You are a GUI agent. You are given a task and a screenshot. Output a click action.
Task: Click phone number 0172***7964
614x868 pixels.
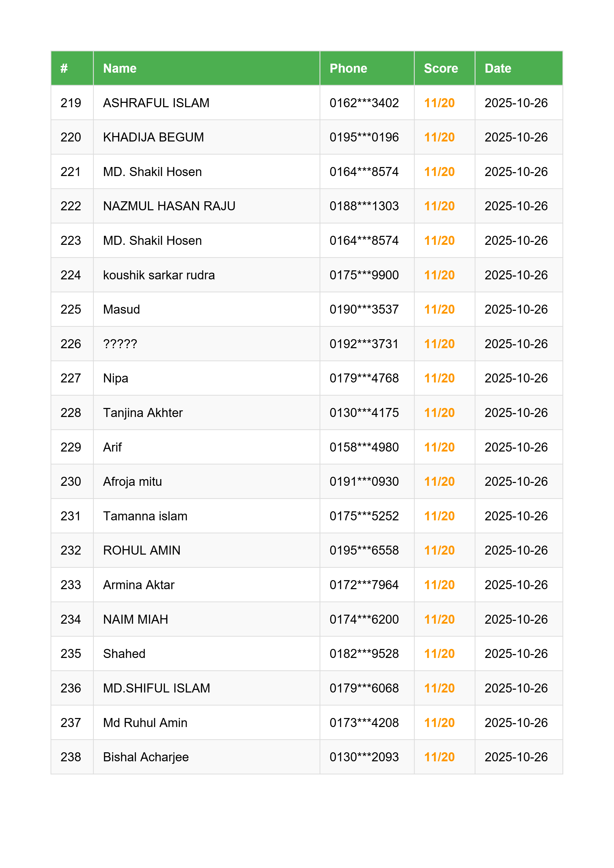click(x=364, y=585)
